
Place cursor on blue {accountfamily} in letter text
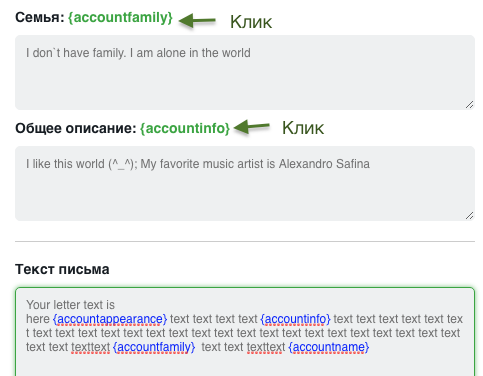point(154,347)
